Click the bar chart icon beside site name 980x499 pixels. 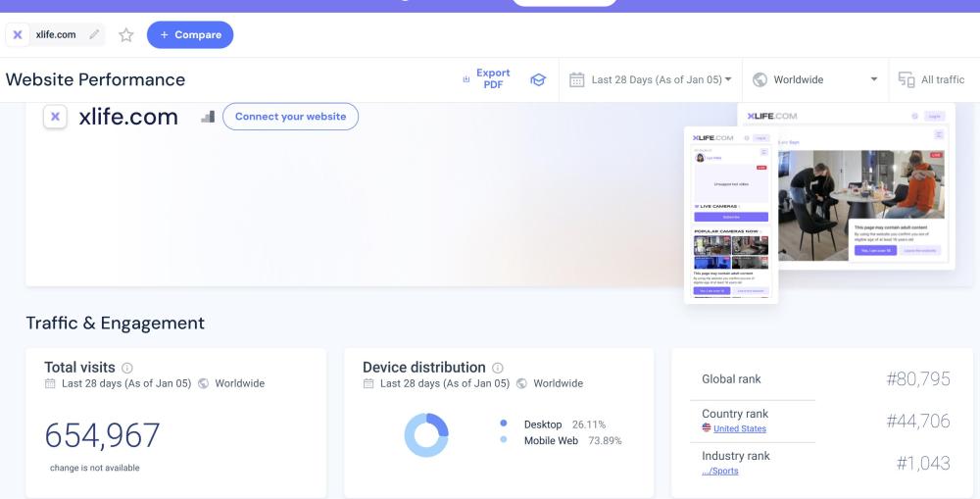[x=207, y=117]
